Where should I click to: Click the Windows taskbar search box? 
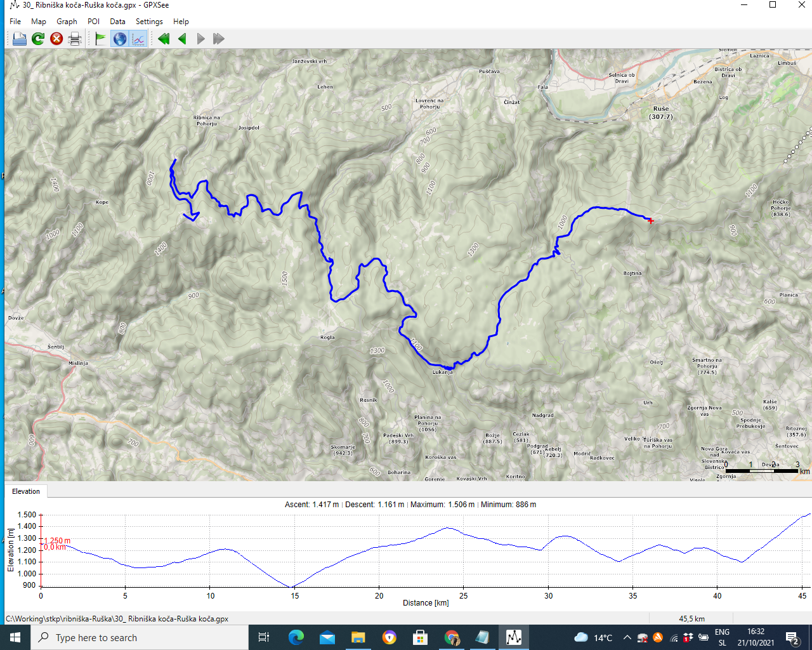point(140,637)
